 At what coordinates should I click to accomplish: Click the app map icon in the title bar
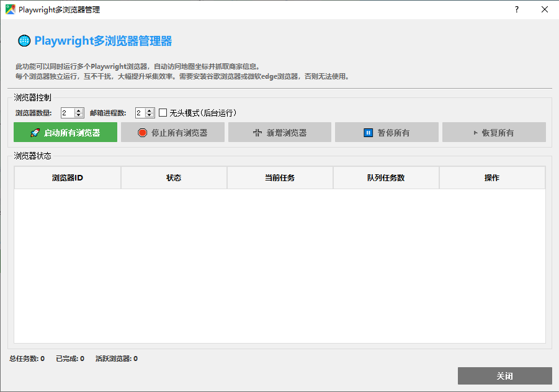(11, 10)
